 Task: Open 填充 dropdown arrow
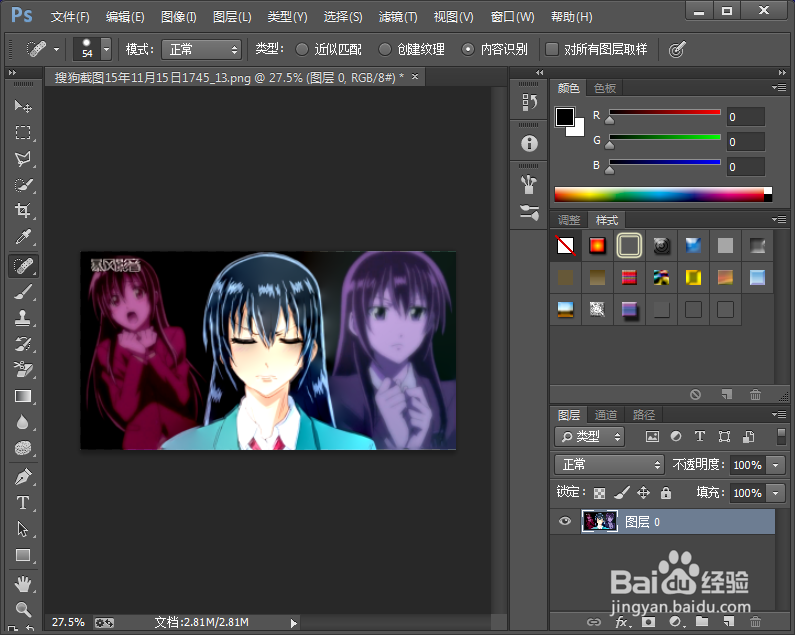[775, 492]
